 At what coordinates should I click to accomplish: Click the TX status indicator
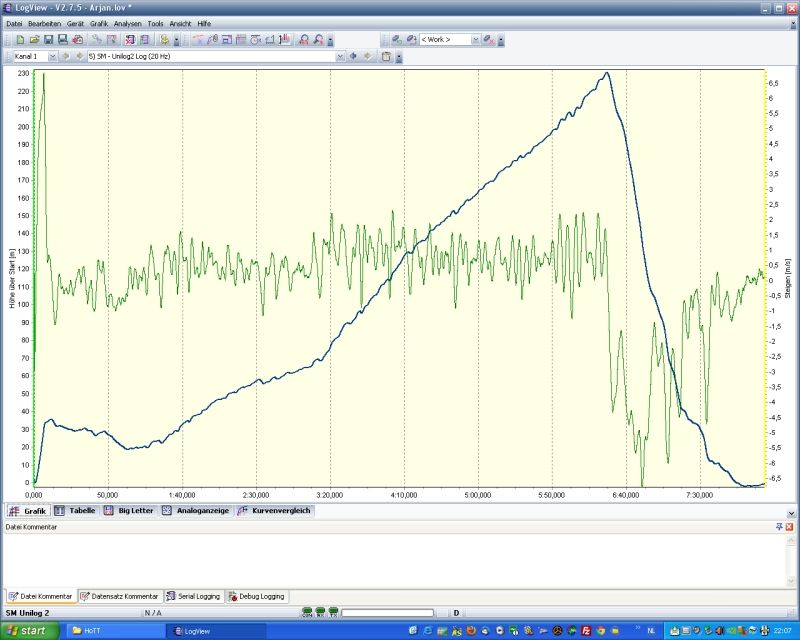[x=334, y=613]
